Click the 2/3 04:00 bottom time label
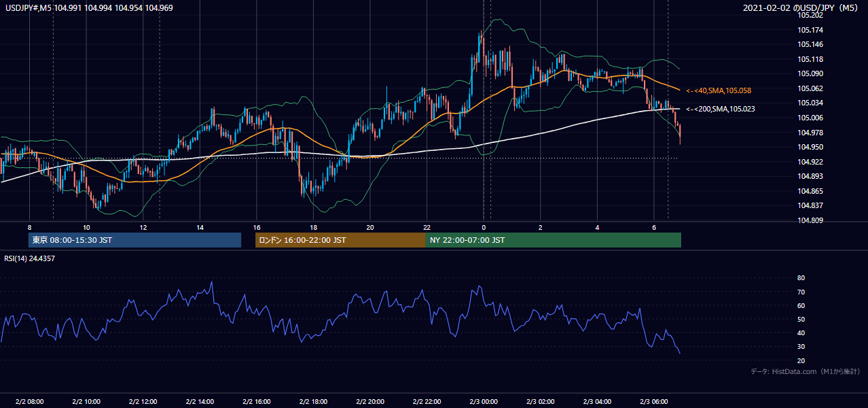This screenshot has height=408, width=868. [597, 402]
